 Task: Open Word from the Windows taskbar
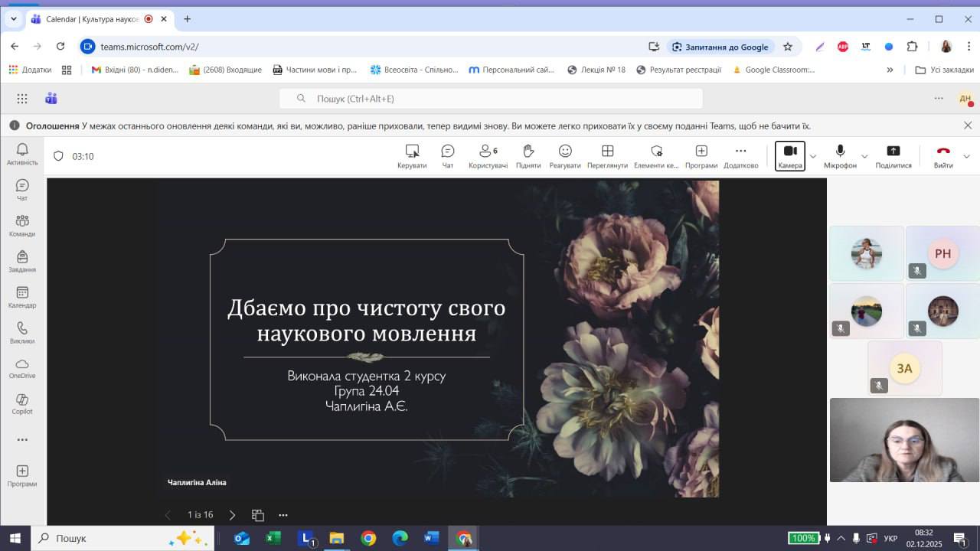432,538
